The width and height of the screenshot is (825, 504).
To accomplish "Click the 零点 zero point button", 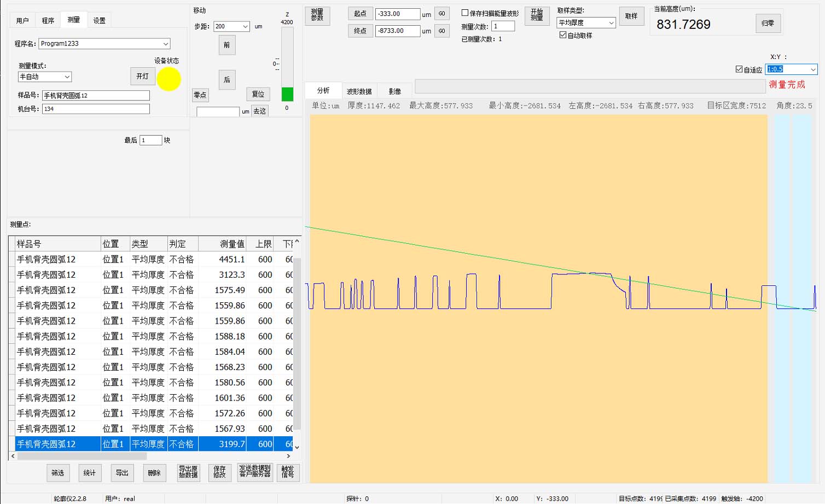I will point(200,95).
